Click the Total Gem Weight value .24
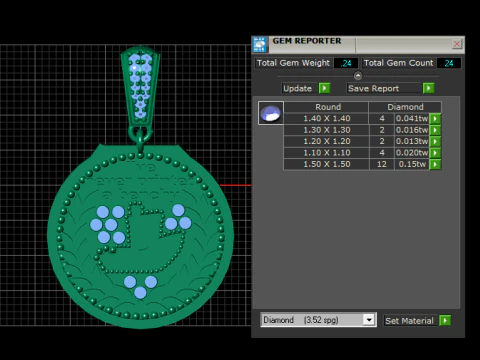This screenshot has width=480, height=360. [x=346, y=63]
